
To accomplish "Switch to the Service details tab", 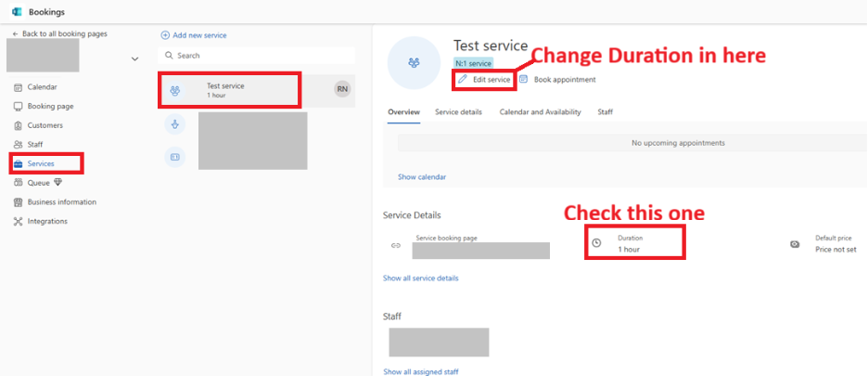I will tap(458, 112).
